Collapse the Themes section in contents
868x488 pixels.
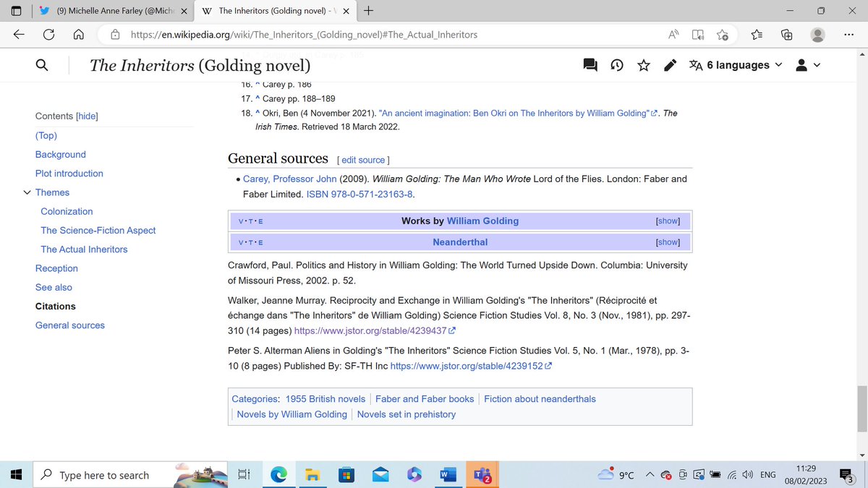[x=27, y=192]
